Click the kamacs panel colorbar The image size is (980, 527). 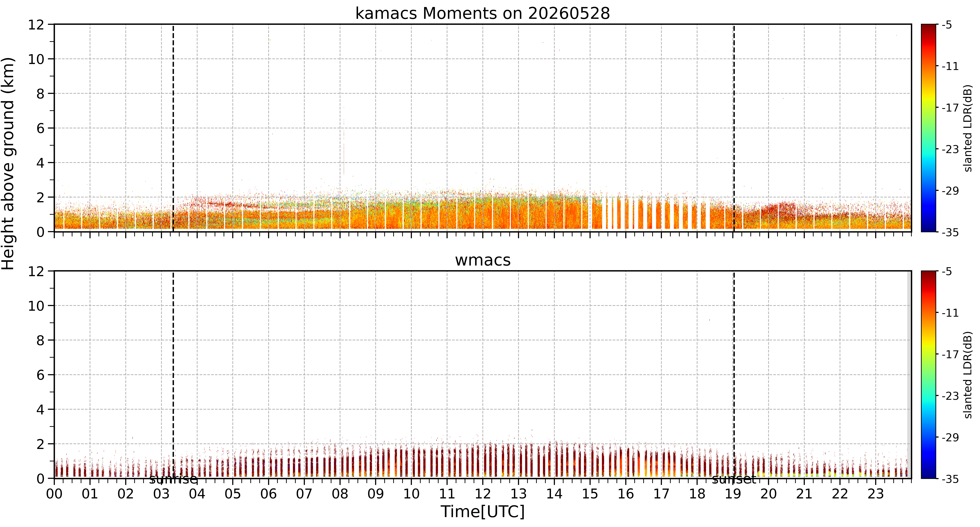(x=929, y=128)
